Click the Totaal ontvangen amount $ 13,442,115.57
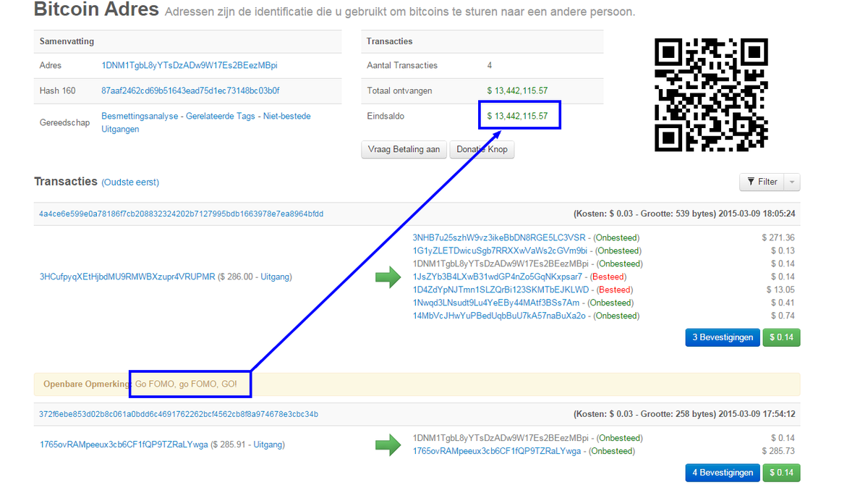The width and height of the screenshot is (868, 493). click(x=517, y=90)
